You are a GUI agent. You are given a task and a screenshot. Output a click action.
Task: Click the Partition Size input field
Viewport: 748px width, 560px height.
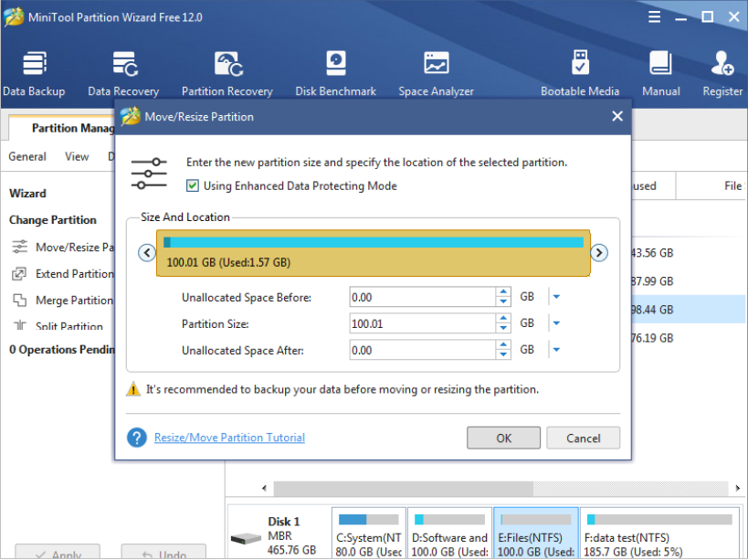[423, 323]
